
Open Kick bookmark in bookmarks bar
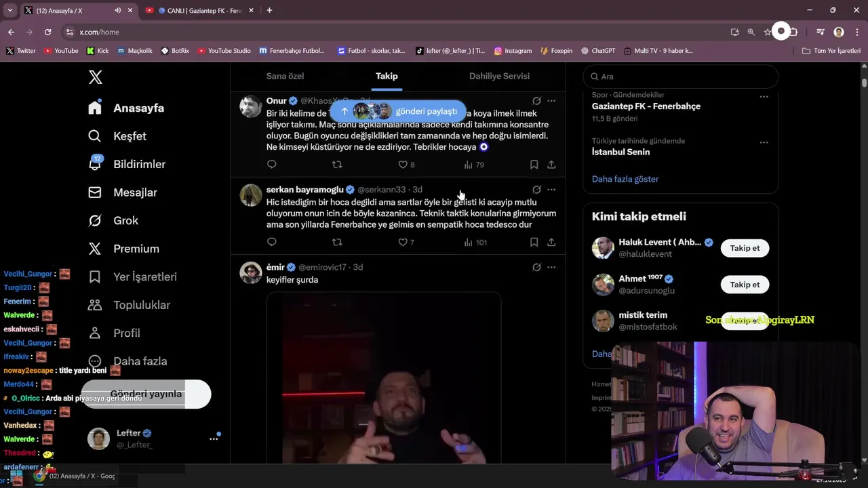(x=98, y=51)
